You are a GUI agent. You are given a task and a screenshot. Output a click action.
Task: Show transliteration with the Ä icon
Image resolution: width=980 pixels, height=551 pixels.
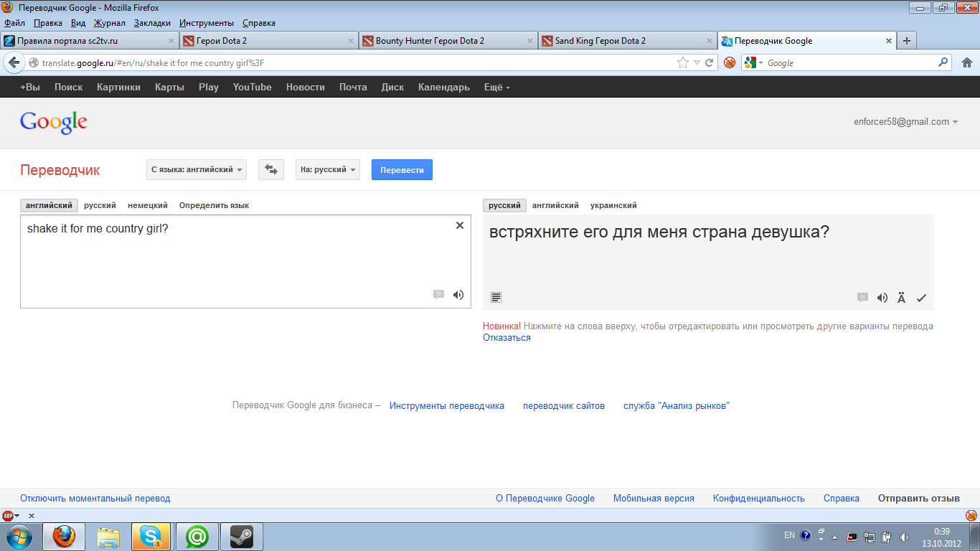pyautogui.click(x=902, y=298)
